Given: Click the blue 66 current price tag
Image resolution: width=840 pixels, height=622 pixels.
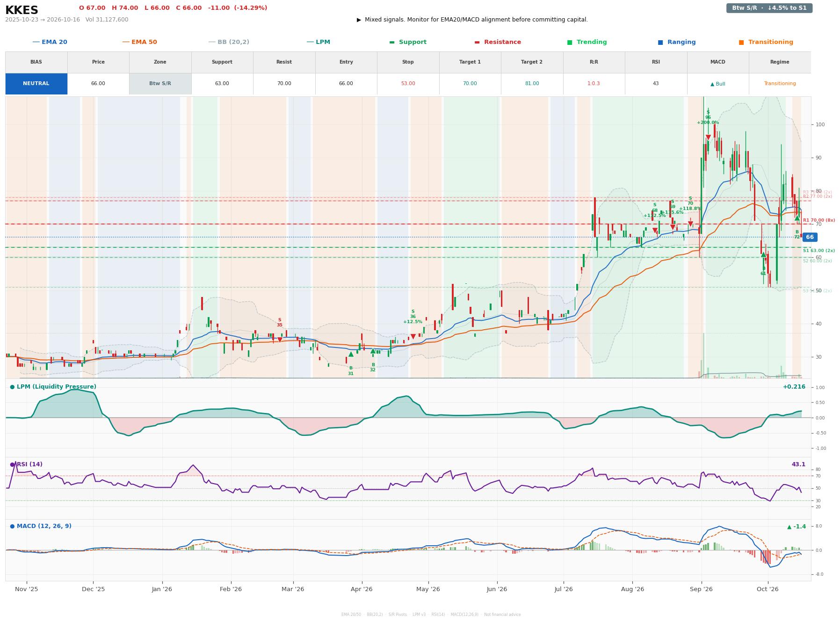Looking at the screenshot, I should (810, 237).
